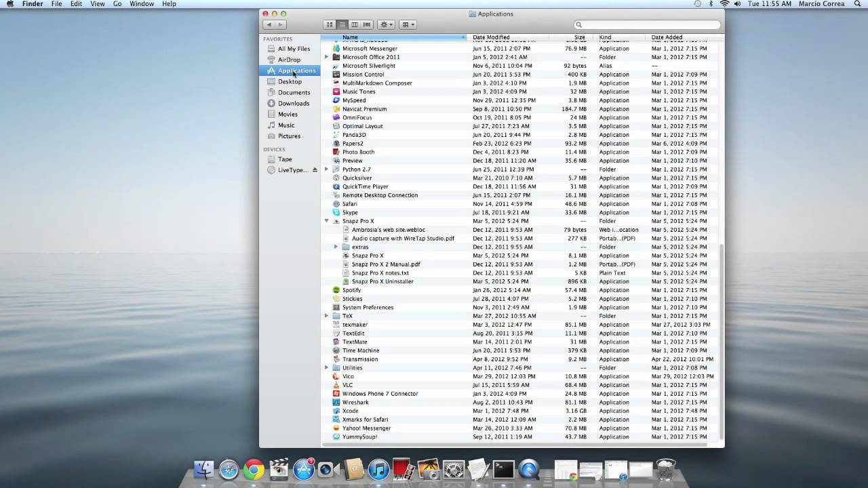
Task: Expand the extras subfolder
Action: coord(336,247)
